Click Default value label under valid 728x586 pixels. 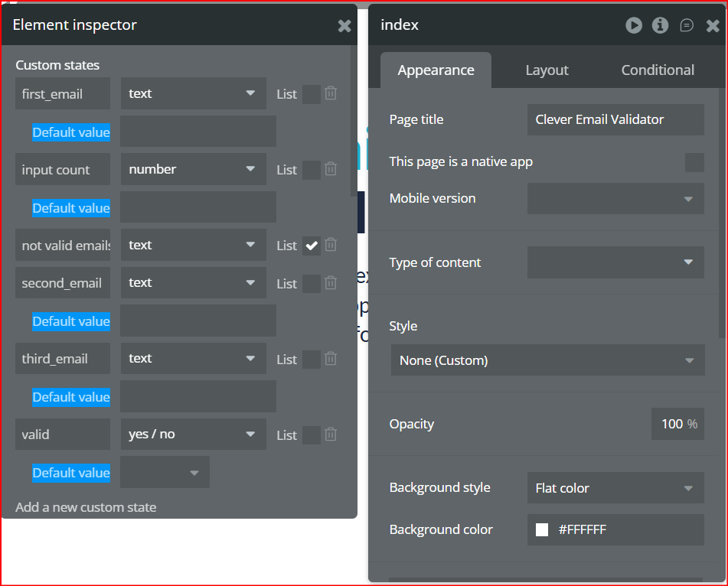point(71,473)
